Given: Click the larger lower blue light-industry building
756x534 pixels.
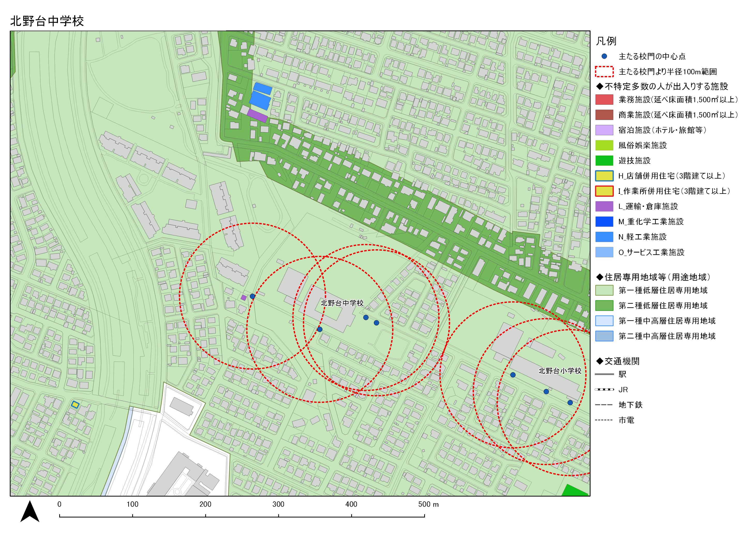Looking at the screenshot, I should pyautogui.click(x=260, y=101).
